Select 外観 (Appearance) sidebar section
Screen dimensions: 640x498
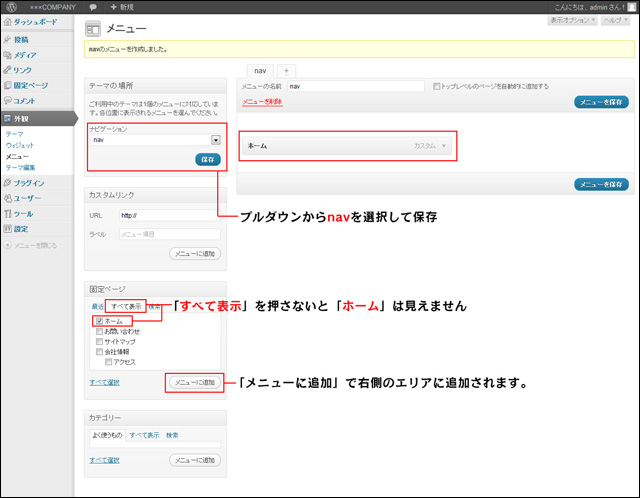[38, 119]
